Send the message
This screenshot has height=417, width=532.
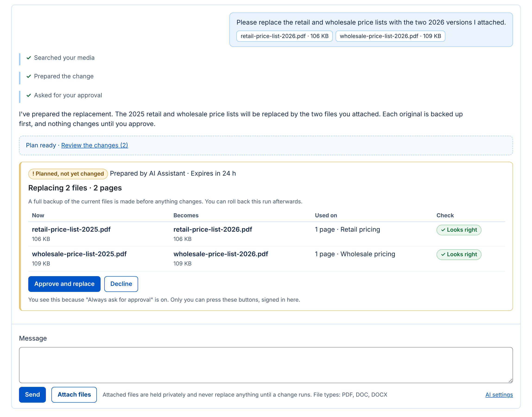(x=32, y=394)
